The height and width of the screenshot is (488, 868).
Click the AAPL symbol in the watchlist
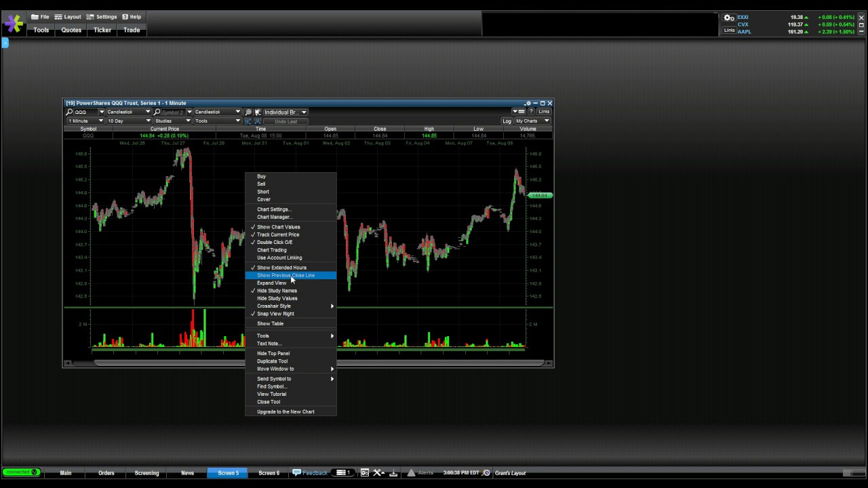(x=744, y=32)
